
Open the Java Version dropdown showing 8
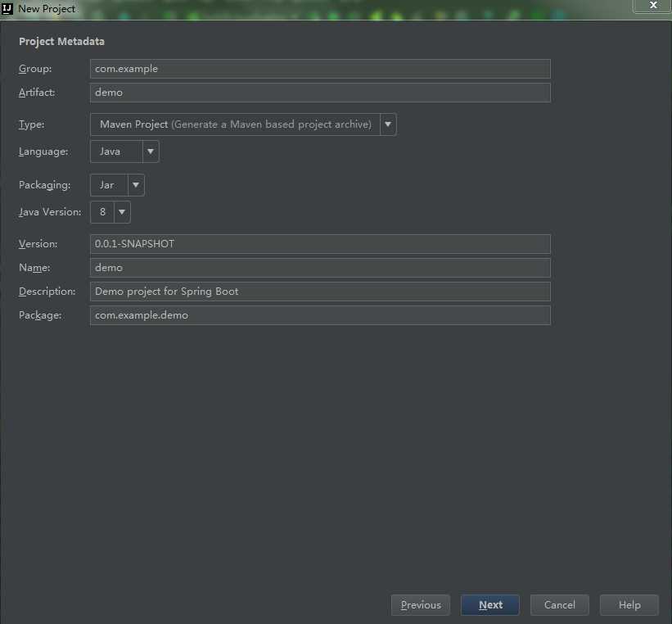(x=110, y=212)
